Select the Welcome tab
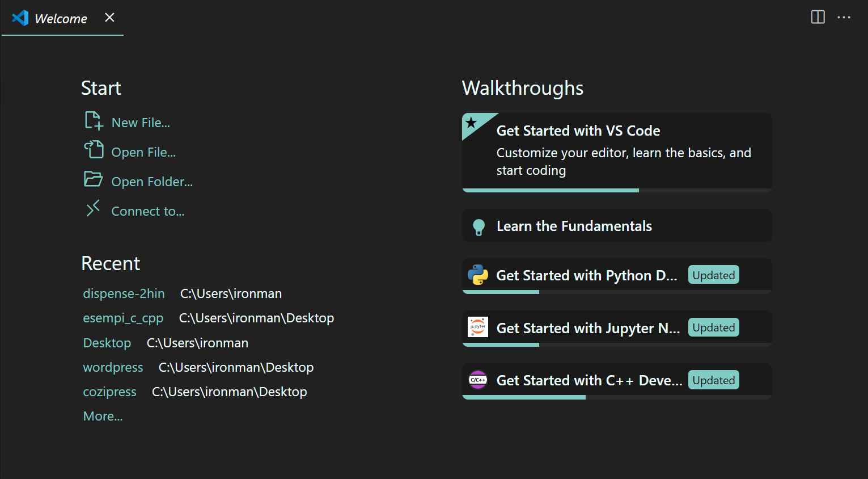868x479 pixels. pos(62,18)
